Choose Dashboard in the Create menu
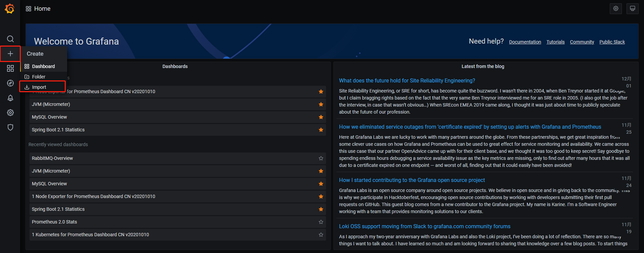This screenshot has height=253, width=644. (43, 66)
